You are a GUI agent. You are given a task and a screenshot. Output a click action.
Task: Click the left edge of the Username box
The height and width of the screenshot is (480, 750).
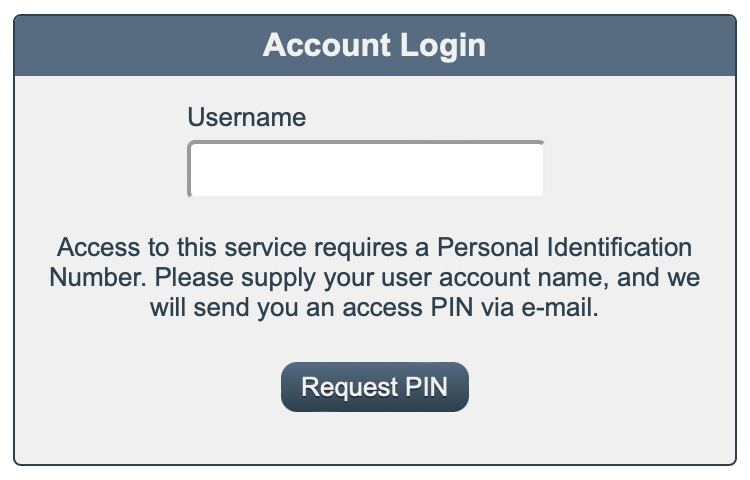click(194, 169)
